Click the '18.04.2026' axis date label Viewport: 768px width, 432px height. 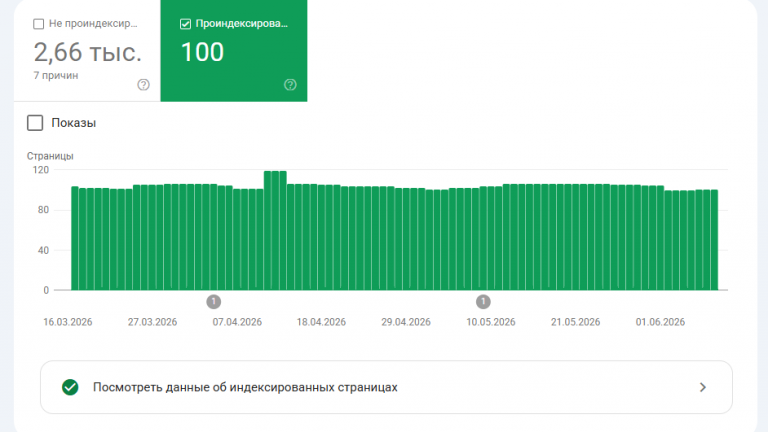(321, 322)
